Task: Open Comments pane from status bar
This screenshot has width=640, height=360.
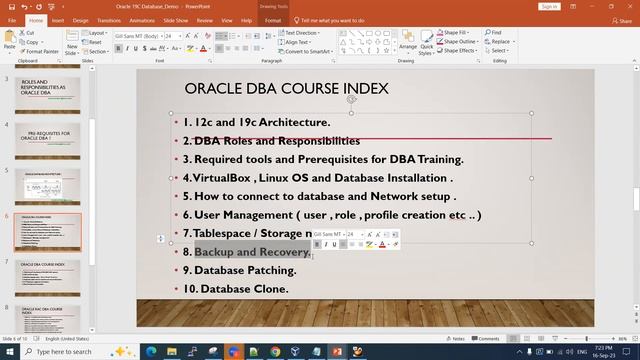Action: pyautogui.click(x=485, y=338)
